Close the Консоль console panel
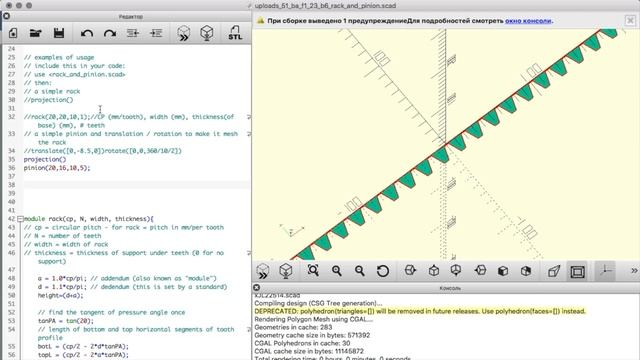Screen dimensions: 640x360 coord(256,288)
